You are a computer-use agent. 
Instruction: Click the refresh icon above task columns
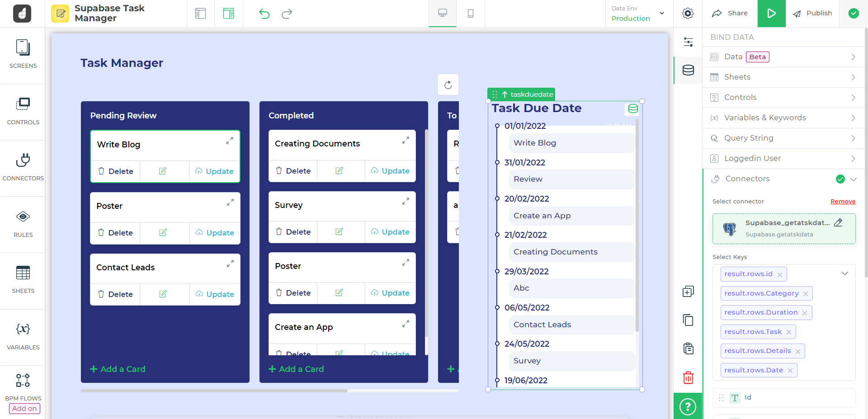(x=448, y=85)
